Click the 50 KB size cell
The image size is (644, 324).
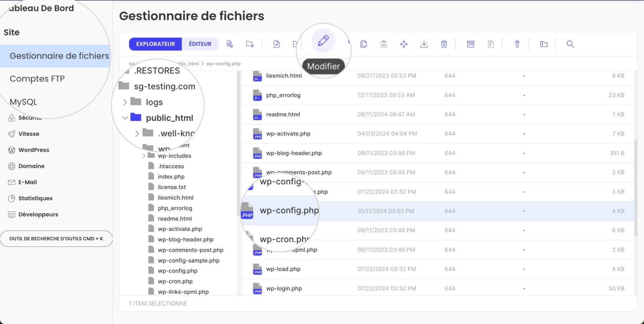tap(617, 288)
